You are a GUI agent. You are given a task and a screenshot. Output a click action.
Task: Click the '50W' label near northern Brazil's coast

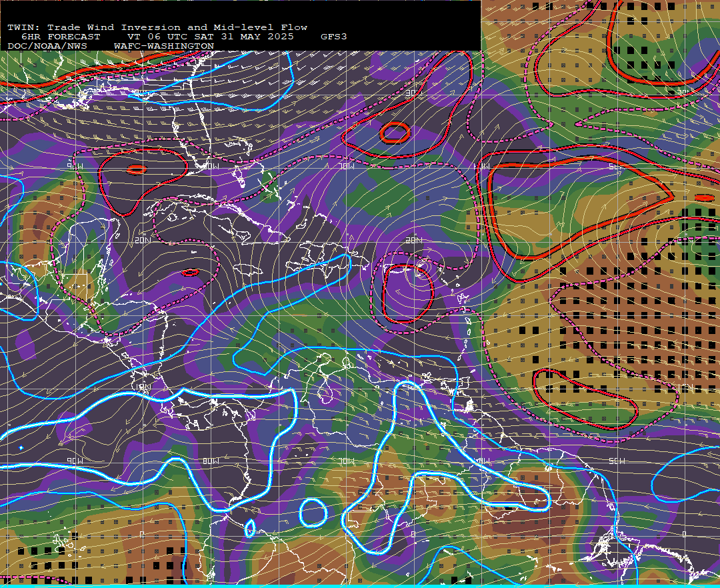tap(617, 461)
